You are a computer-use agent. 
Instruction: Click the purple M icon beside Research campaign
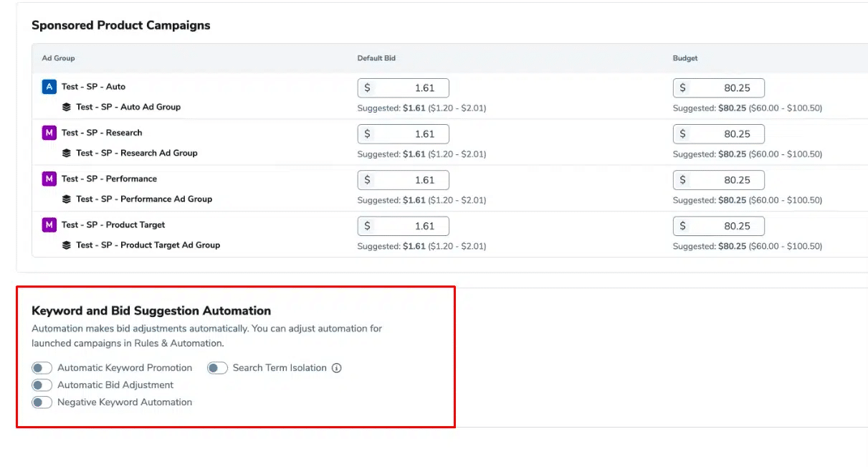click(49, 133)
